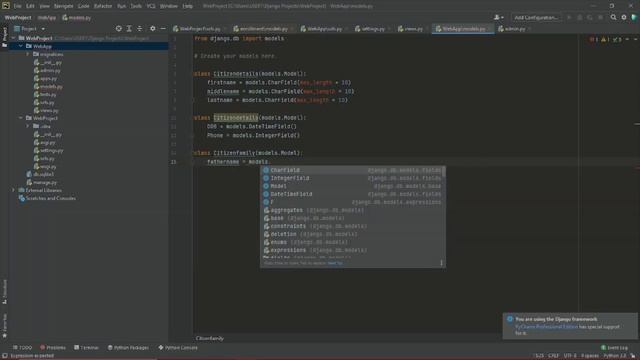Expand the .idea folder
This screenshot has height=360, width=640.
coord(28,127)
